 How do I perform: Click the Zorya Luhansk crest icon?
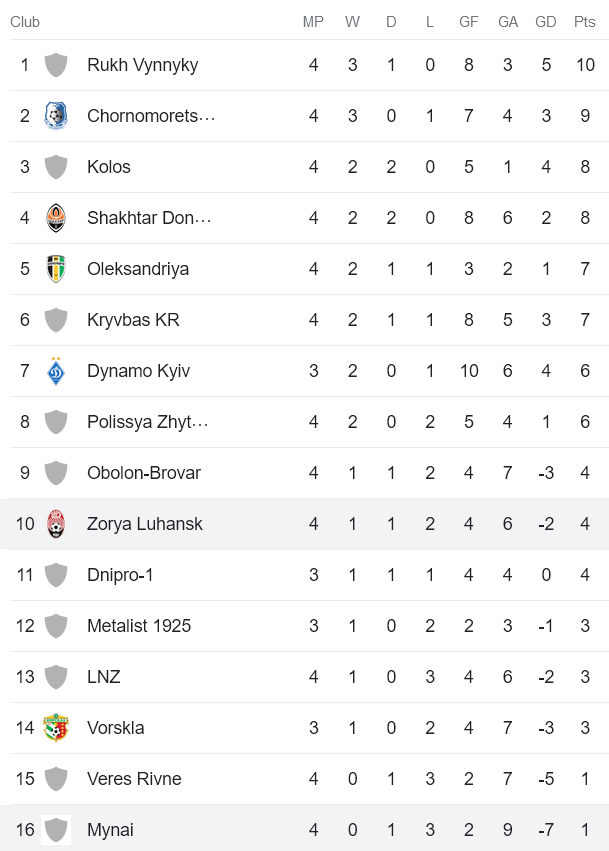pos(56,523)
